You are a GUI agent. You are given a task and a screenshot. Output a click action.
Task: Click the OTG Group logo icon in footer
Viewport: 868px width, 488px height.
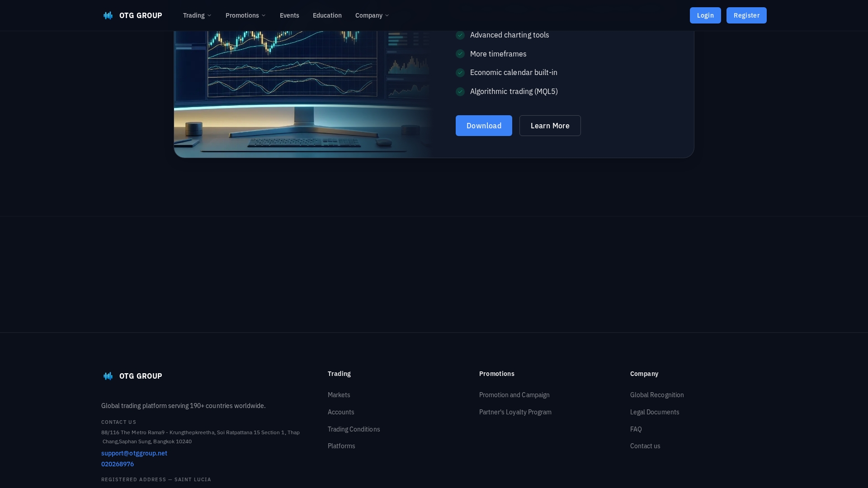108,376
